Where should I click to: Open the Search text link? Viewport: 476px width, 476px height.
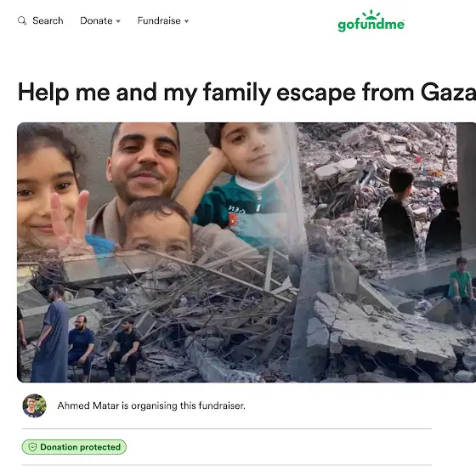pos(48,20)
